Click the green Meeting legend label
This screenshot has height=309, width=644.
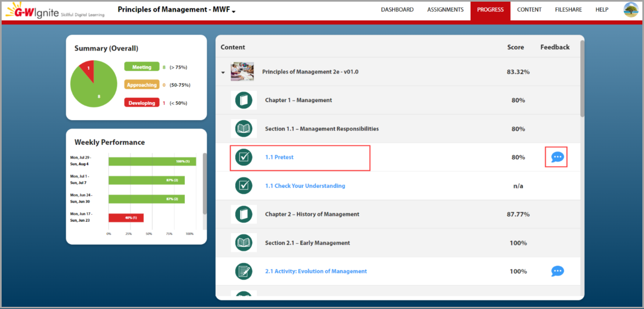[142, 67]
